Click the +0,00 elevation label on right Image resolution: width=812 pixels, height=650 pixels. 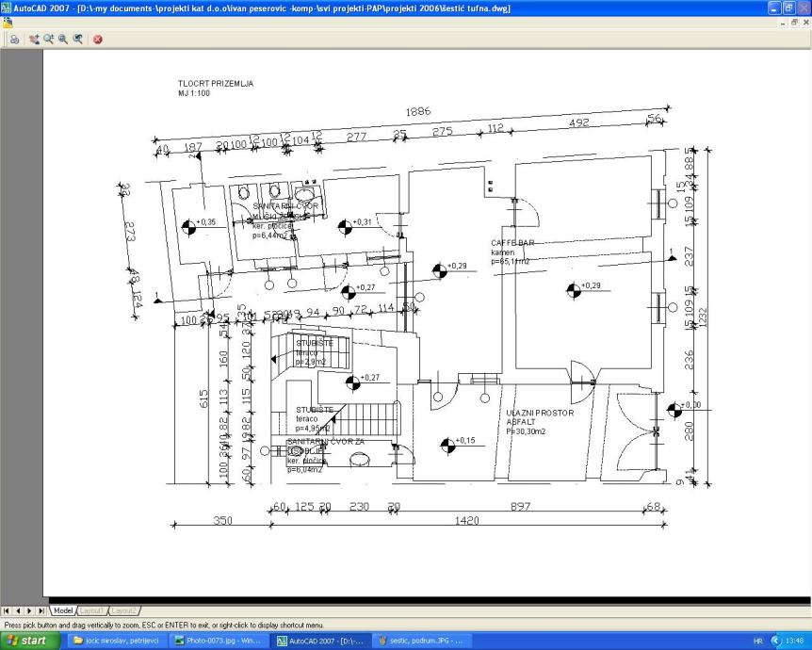(690, 405)
